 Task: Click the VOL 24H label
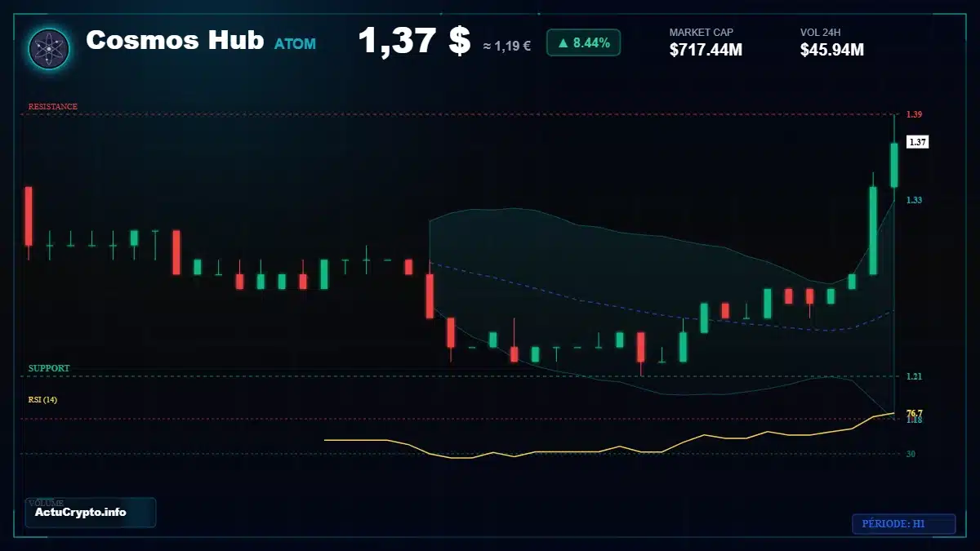click(x=821, y=33)
